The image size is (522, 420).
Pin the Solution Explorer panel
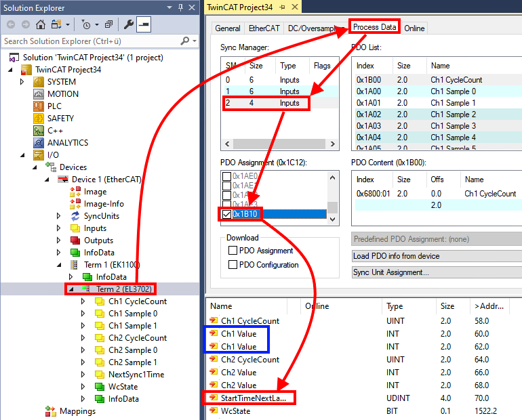tap(181, 7)
